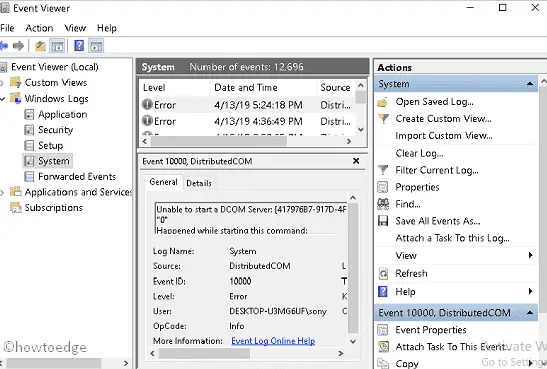Screen dimensions: 547x369
Task: Click the Open Saved Log folder icon
Action: click(383, 102)
